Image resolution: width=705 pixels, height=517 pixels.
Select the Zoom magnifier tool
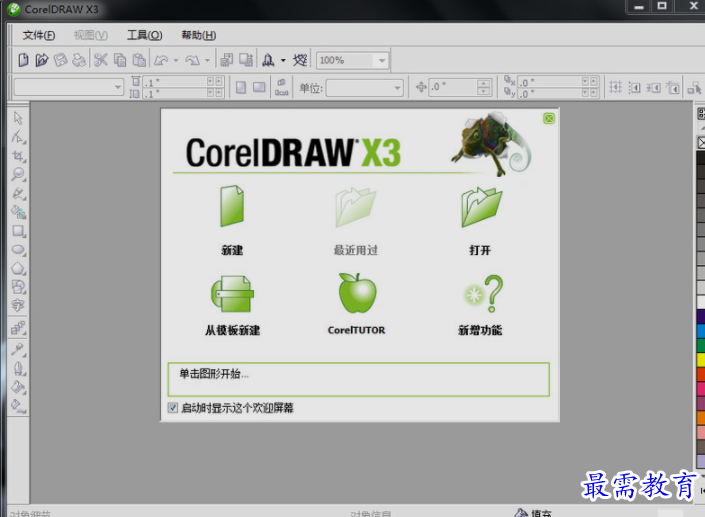(x=18, y=174)
